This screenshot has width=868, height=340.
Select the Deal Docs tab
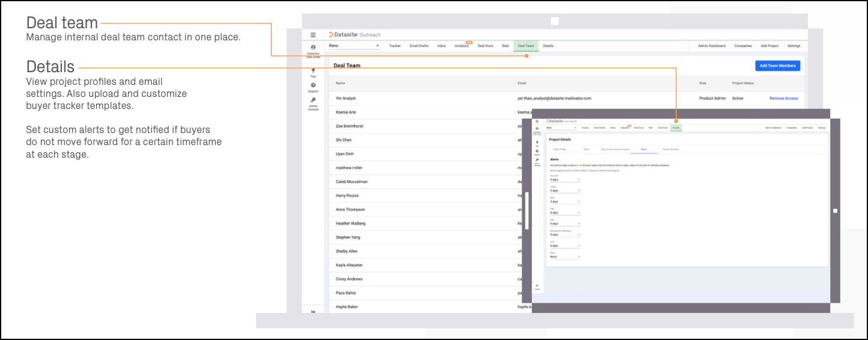(485, 46)
